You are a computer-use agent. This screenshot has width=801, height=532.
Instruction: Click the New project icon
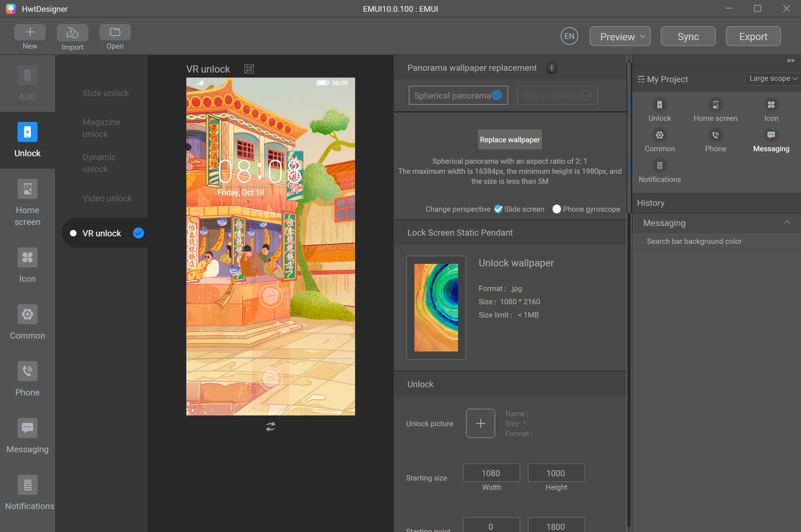click(30, 33)
